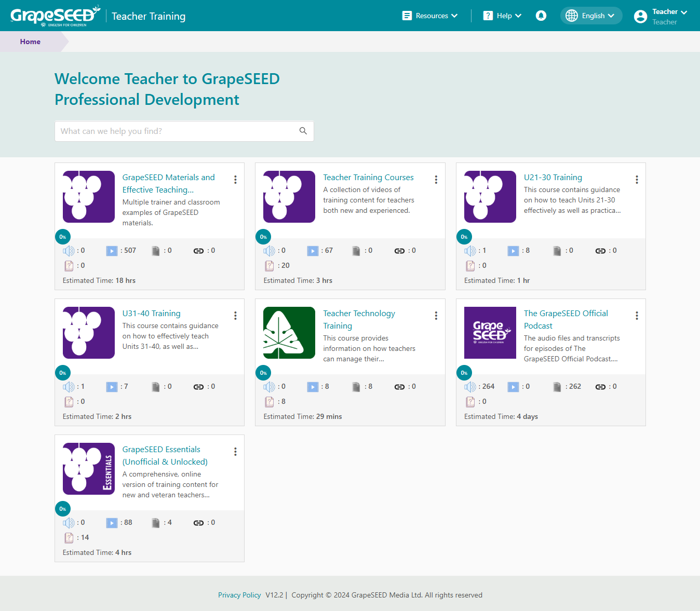The image size is (700, 611).
Task: Click 'Estimated Time: 18 hrs' text
Action: click(99, 280)
